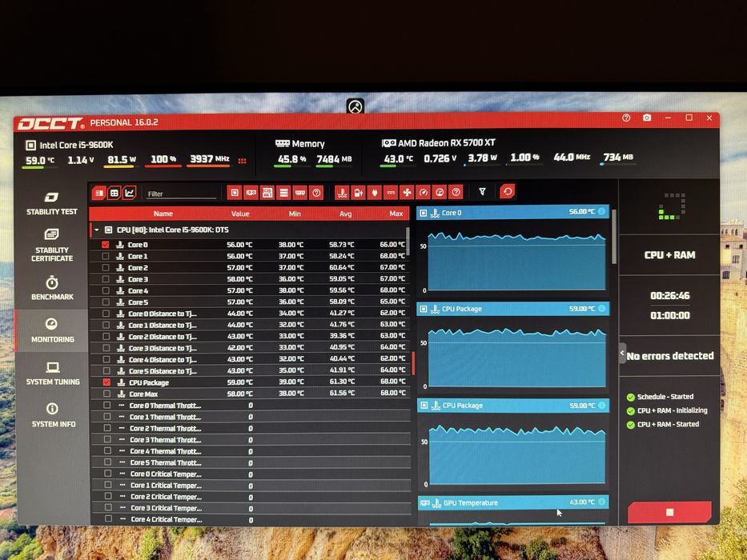Switch to the grid dashboard view icon
The image size is (747, 560).
[x=114, y=193]
